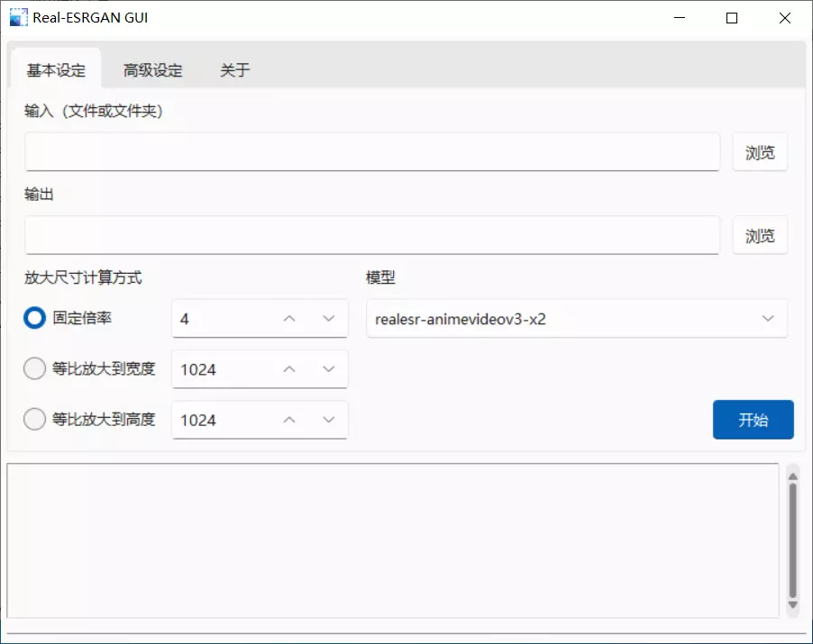Select the 固定倍率 radio button

coord(35,318)
